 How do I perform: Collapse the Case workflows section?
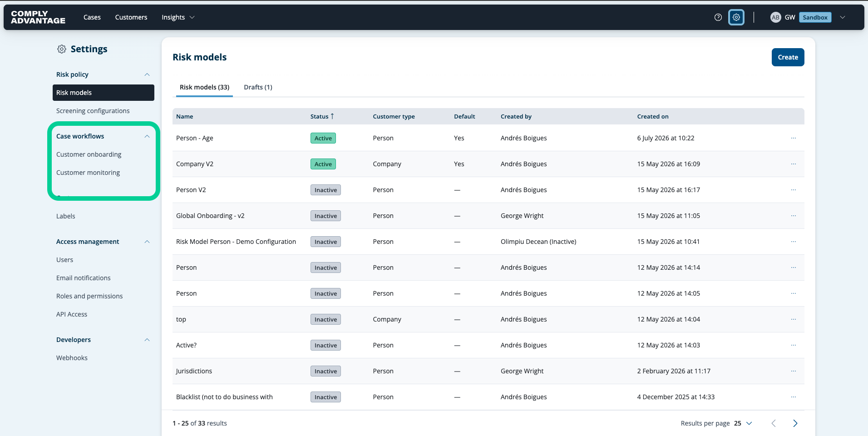tap(147, 136)
